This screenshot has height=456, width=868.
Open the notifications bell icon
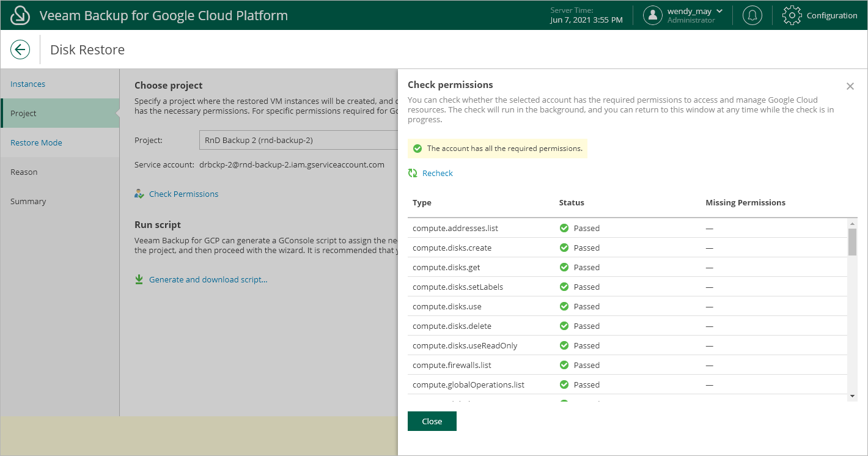point(752,15)
